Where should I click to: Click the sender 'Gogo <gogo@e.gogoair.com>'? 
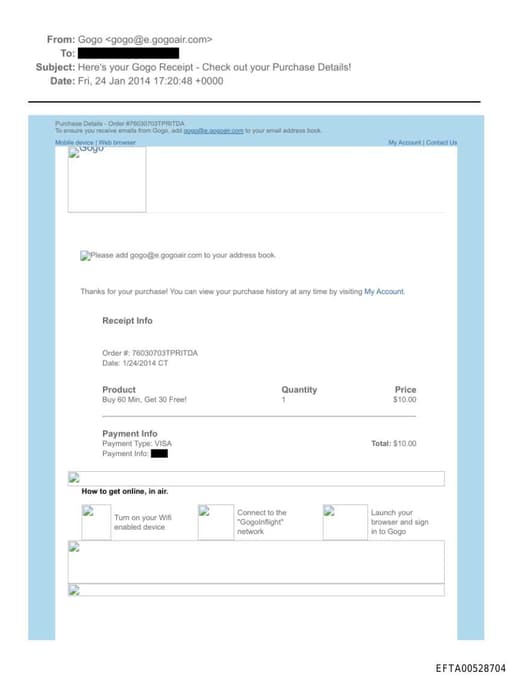point(145,39)
